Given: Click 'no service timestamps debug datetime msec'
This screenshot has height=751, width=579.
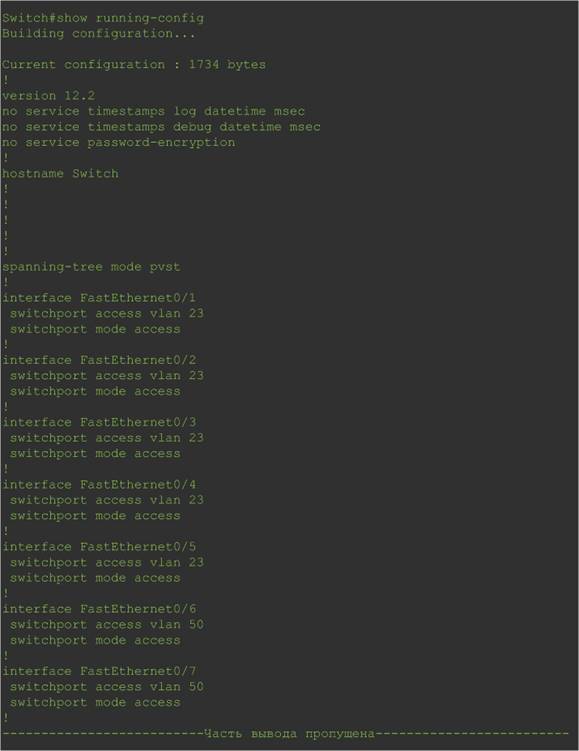Looking at the screenshot, I should point(161,127).
